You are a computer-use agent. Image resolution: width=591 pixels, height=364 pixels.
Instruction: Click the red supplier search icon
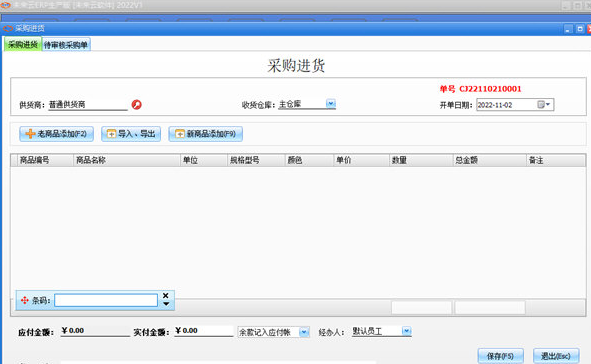pyautogui.click(x=136, y=104)
